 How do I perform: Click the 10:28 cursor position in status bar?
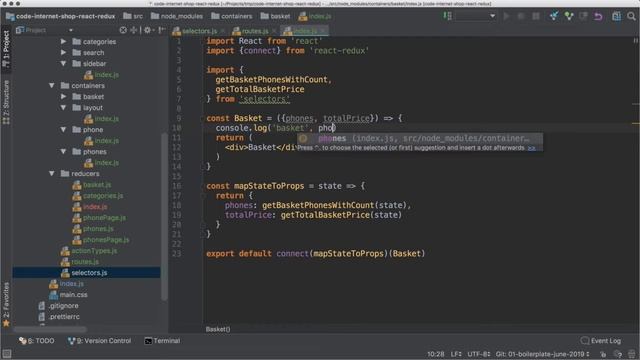point(436,354)
